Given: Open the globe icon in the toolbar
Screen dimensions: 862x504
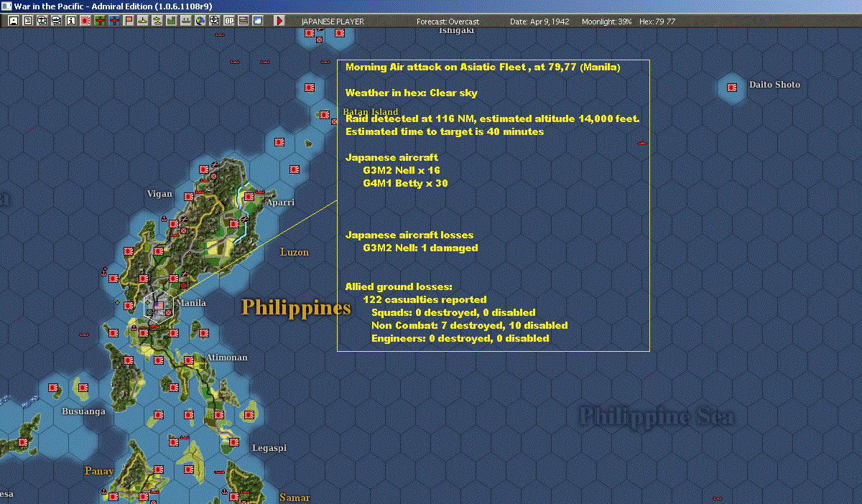Looking at the screenshot, I should pyautogui.click(x=200, y=21).
